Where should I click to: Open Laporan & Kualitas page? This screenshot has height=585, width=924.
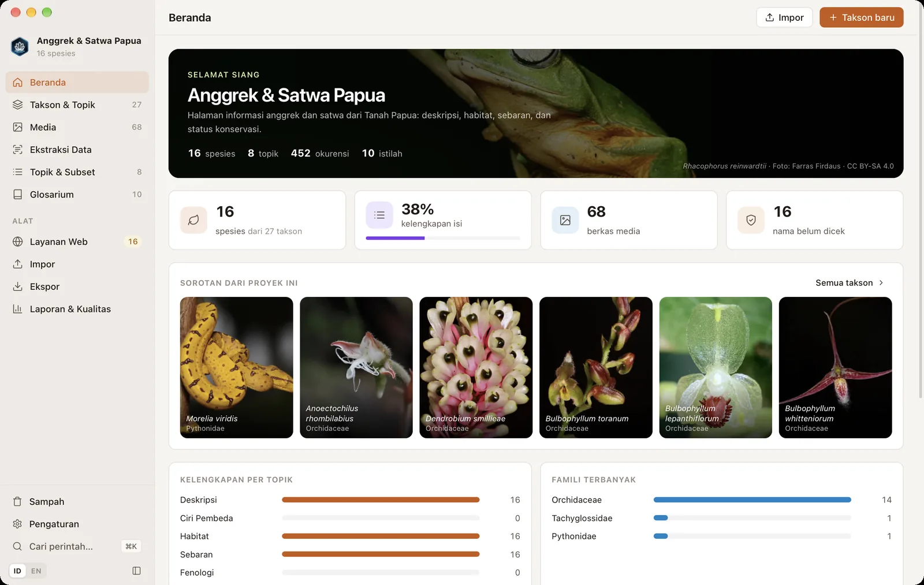coord(77,309)
